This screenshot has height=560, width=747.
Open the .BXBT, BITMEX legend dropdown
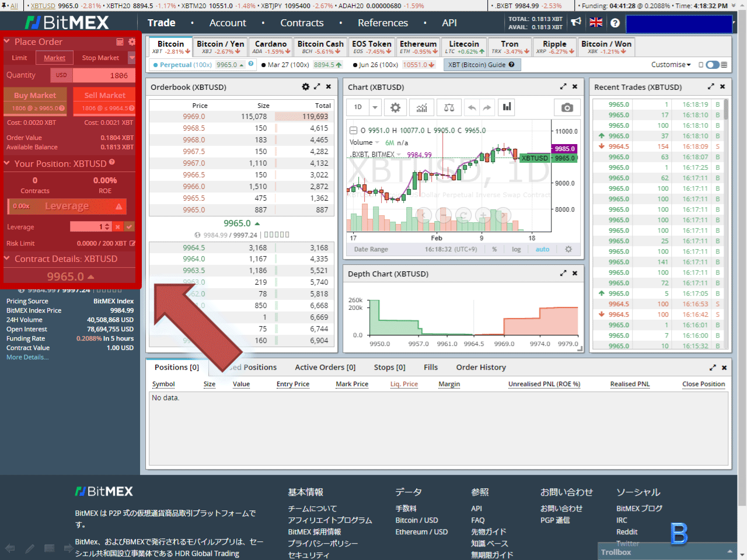coord(399,155)
